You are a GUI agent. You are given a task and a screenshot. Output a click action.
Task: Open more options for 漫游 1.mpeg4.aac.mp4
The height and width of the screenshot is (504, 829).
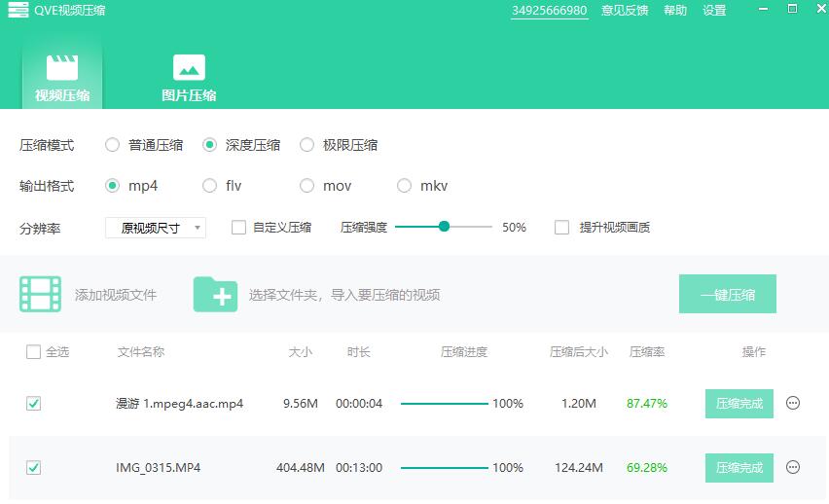point(793,404)
